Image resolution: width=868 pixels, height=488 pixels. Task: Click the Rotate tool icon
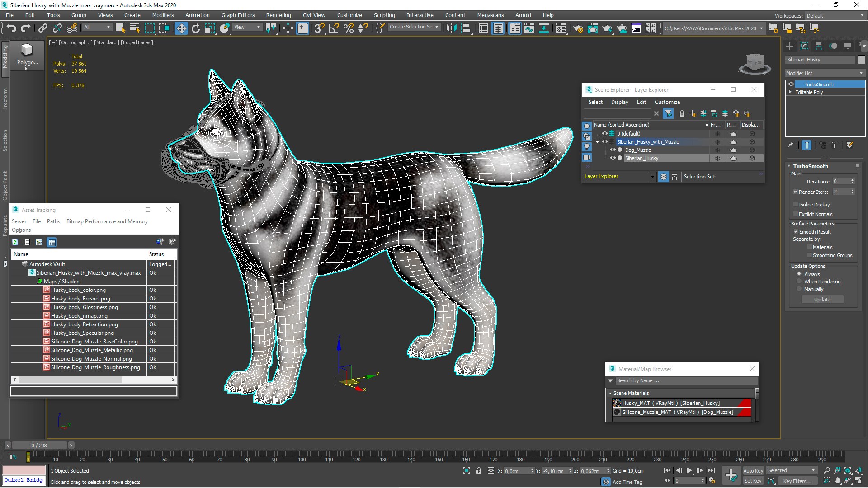pos(195,28)
